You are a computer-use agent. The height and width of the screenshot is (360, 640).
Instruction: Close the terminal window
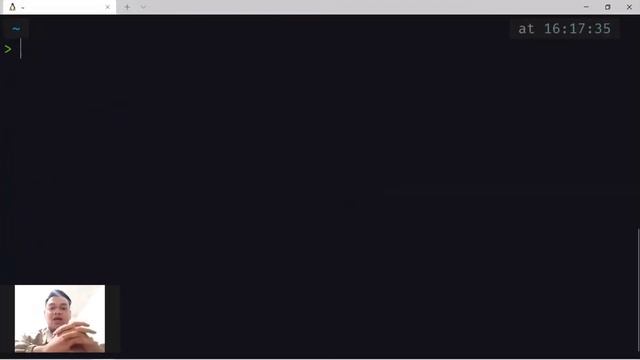click(629, 7)
